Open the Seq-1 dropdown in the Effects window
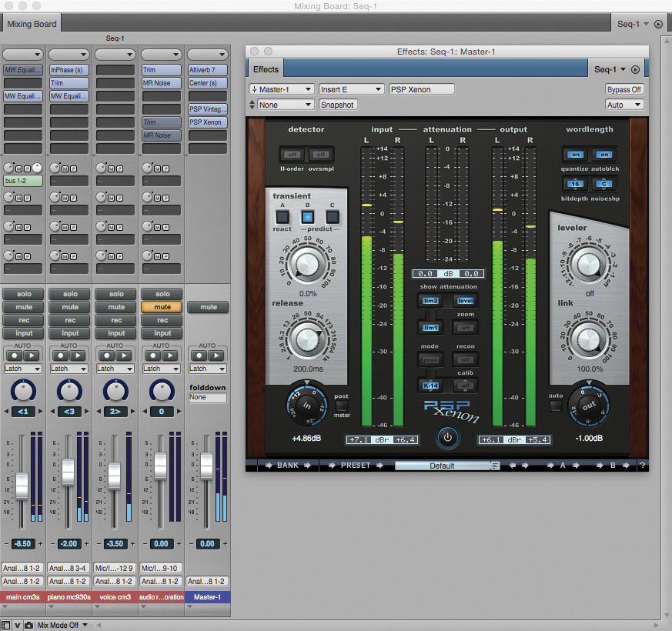 610,69
